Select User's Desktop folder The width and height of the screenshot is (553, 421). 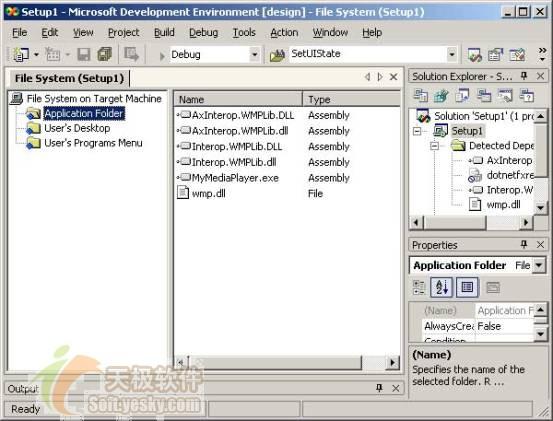pyautogui.click(x=77, y=128)
